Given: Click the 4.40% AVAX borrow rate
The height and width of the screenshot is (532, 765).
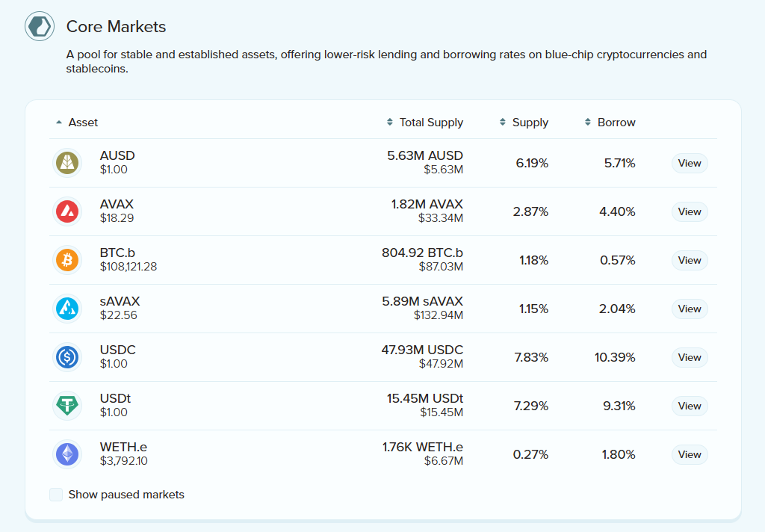Looking at the screenshot, I should [617, 211].
